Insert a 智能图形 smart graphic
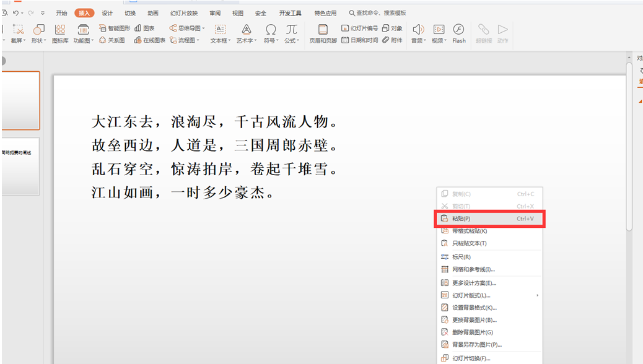Image resolution: width=643 pixels, height=364 pixels. click(x=115, y=28)
